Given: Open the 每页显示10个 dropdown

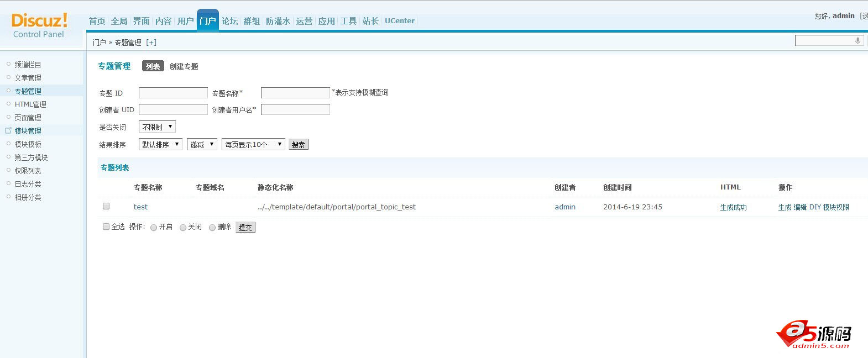Looking at the screenshot, I should 253,144.
